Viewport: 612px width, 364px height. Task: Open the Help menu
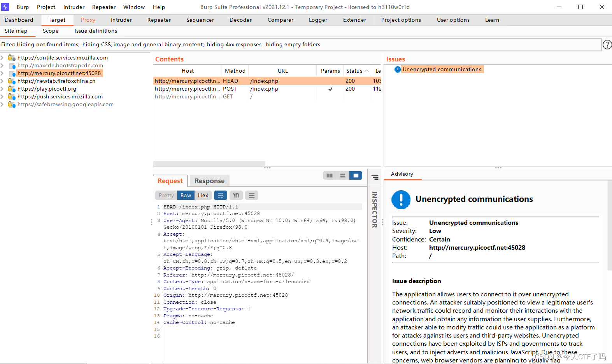159,7
